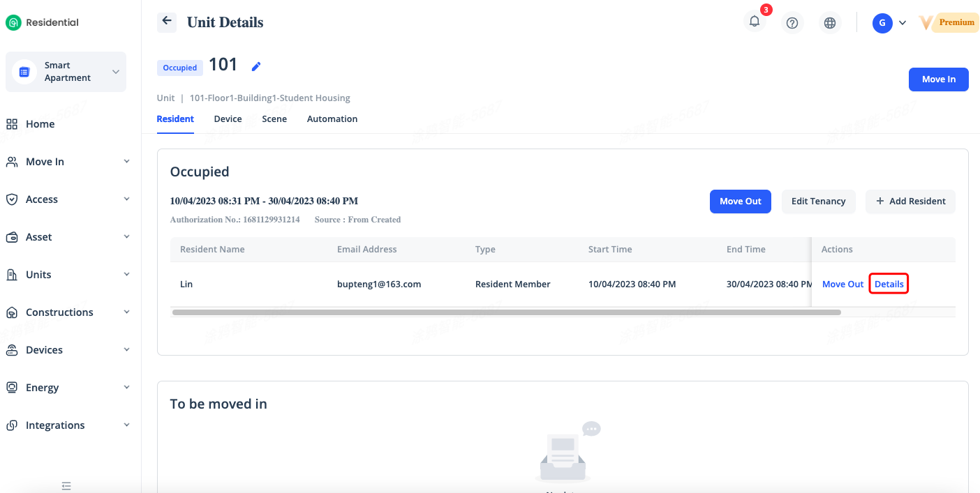Open the help question mark icon

click(792, 23)
